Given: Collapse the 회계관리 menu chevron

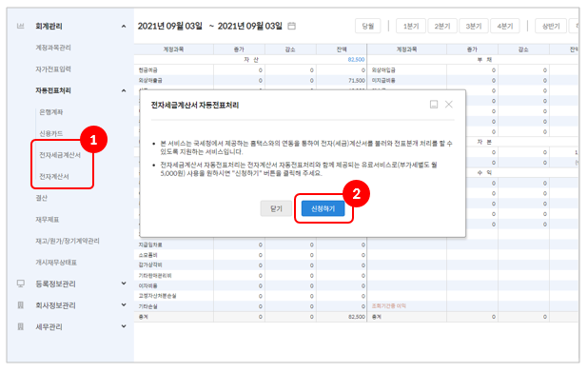Looking at the screenshot, I should (124, 27).
